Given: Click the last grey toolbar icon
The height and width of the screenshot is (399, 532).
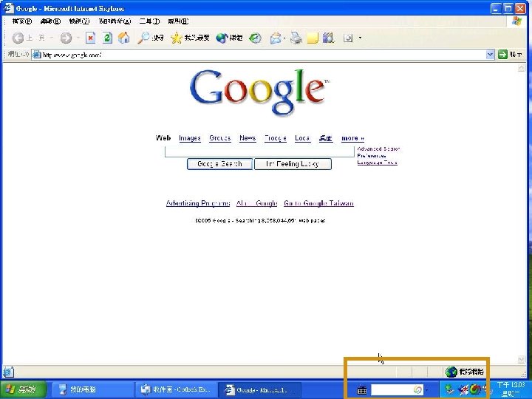Looking at the screenshot, I should (348, 38).
